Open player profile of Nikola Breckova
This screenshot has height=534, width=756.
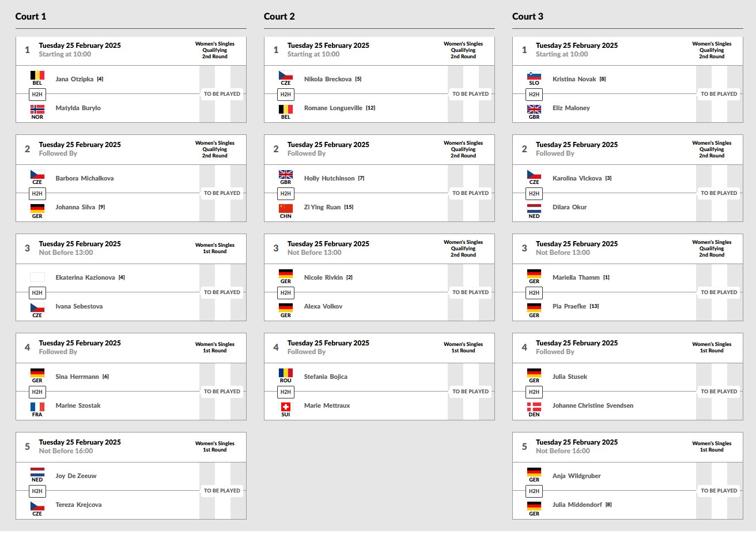327,79
